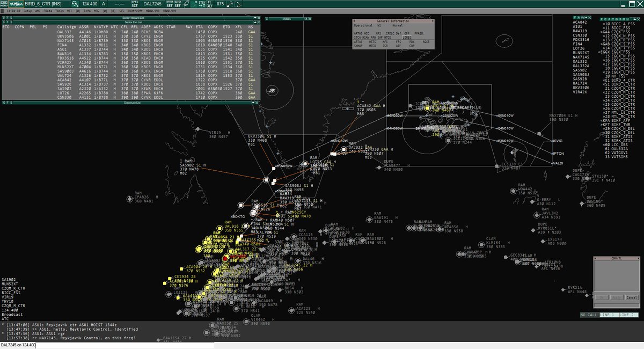
Task: Click the O icon on the Sector Inbound List header
Action: pyautogui.click(x=4, y=16)
